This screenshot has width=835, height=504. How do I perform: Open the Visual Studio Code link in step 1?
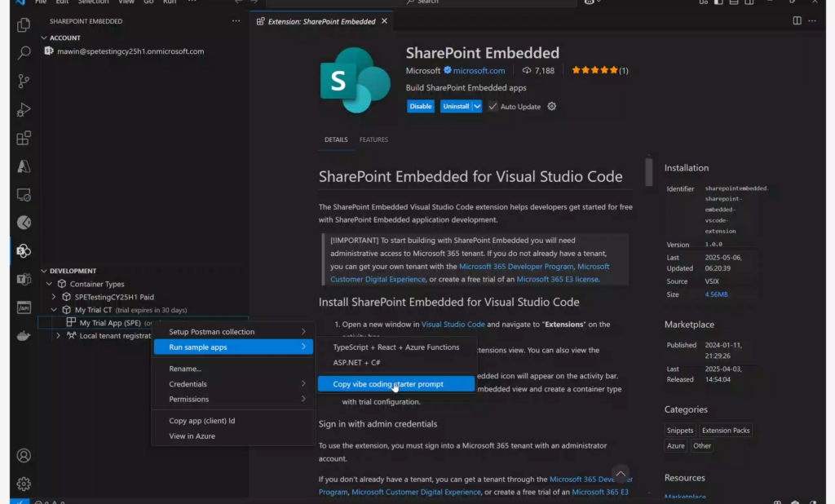(453, 324)
